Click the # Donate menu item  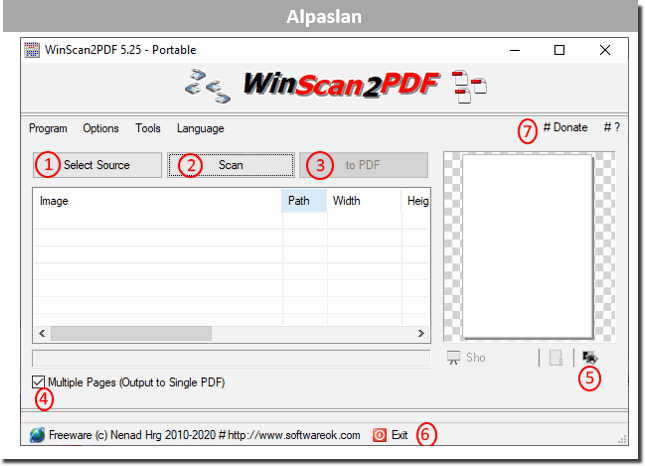click(x=565, y=128)
